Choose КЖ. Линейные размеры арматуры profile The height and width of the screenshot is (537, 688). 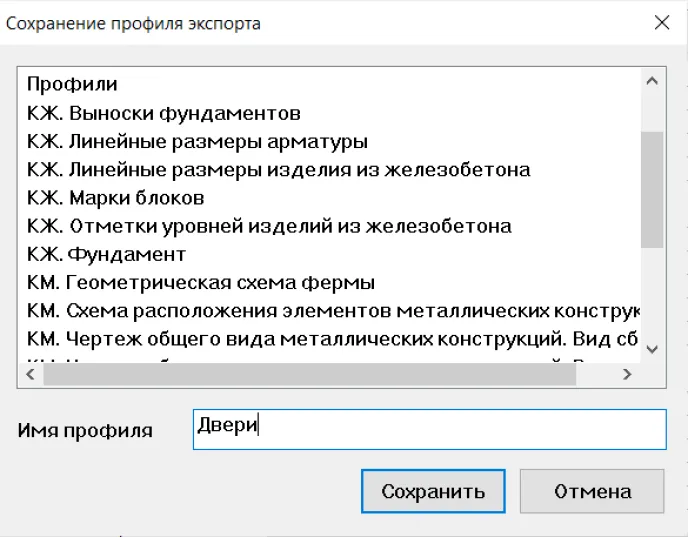[x=197, y=141]
